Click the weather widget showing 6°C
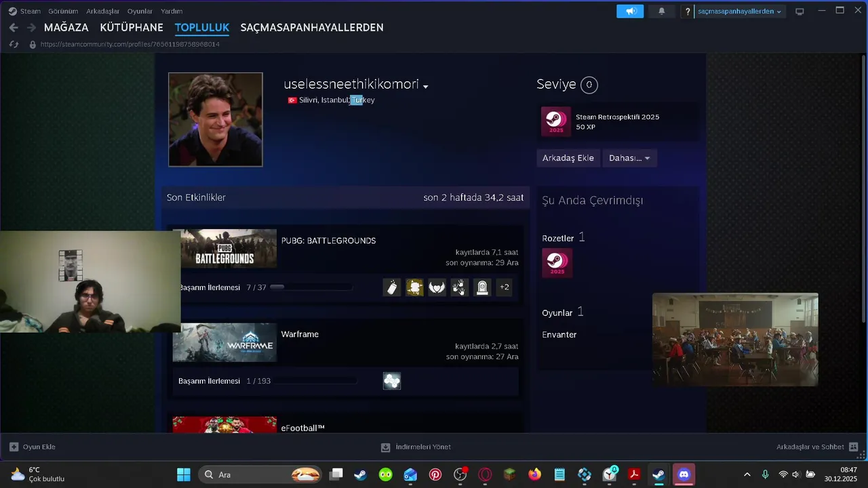868x488 pixels. pyautogui.click(x=38, y=474)
